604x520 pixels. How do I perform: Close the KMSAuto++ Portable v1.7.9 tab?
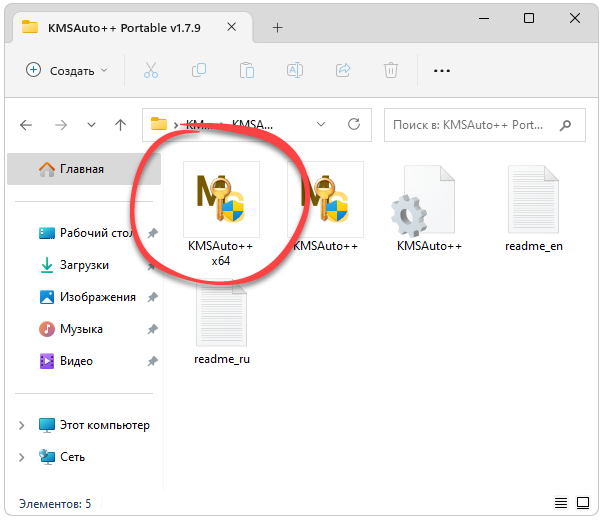232,27
